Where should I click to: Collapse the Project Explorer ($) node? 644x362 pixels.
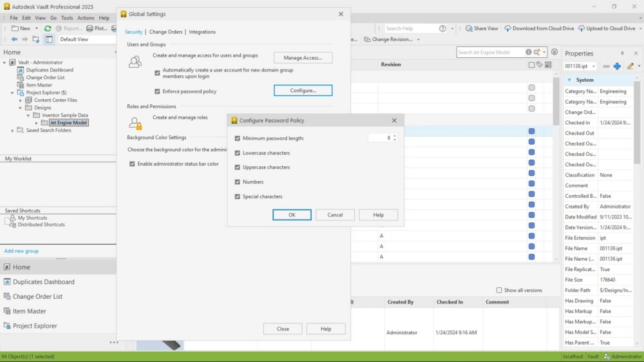click(x=12, y=93)
